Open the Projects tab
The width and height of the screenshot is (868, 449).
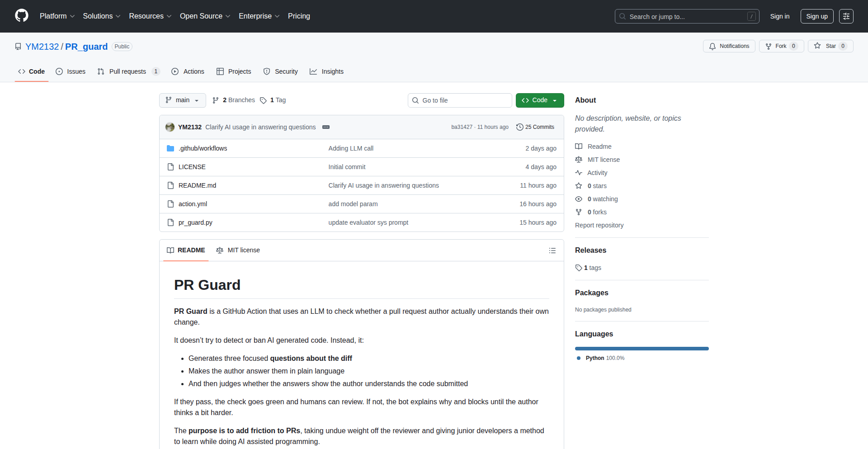pyautogui.click(x=234, y=71)
